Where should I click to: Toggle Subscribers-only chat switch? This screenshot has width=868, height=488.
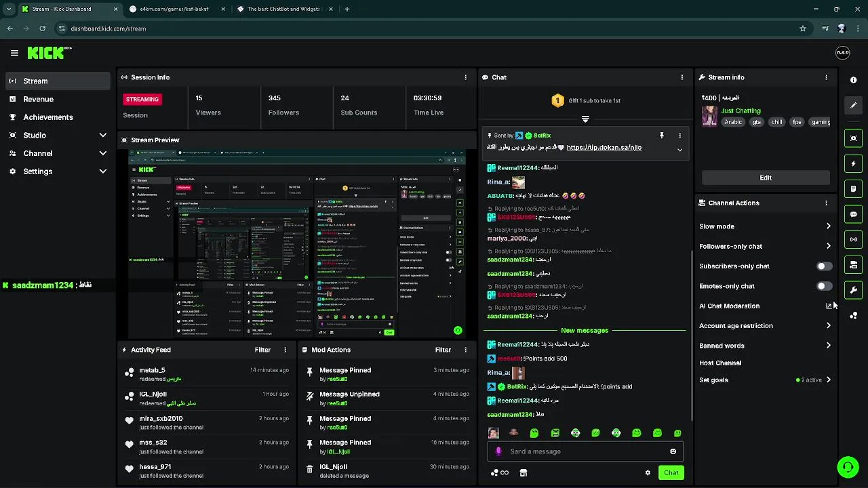point(824,266)
